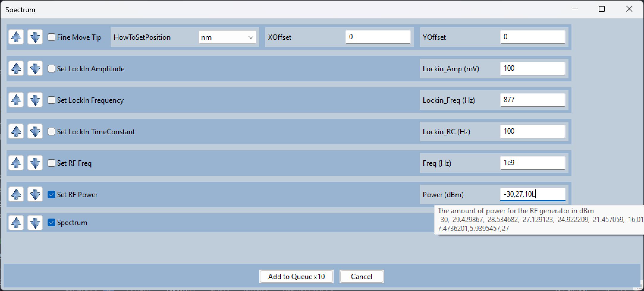This screenshot has height=291, width=644.
Task: Click the Lockin_Freq (Hz) field
Action: (533, 100)
